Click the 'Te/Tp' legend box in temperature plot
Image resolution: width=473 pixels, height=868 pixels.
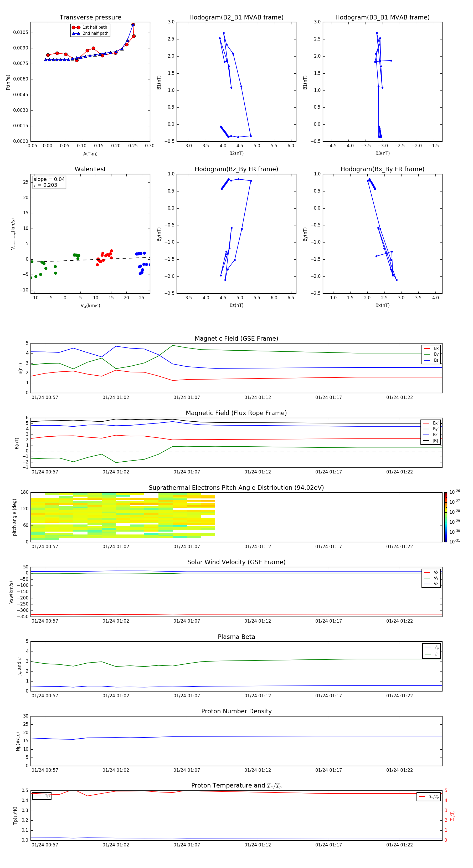tap(429, 796)
